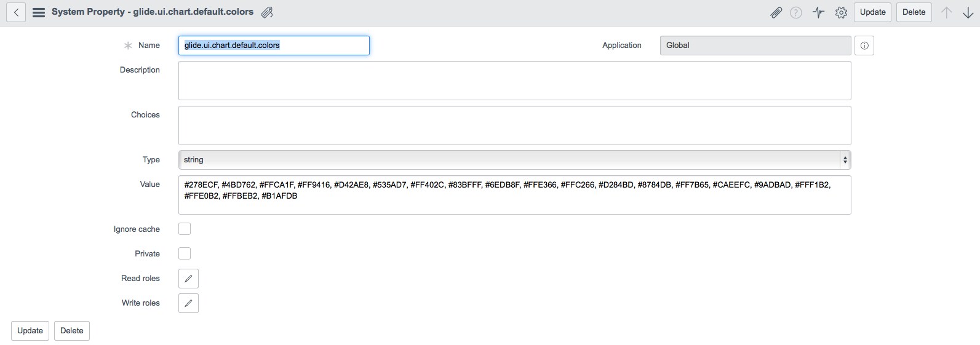Open form personalization gear icon
The height and width of the screenshot is (345, 980).
841,12
